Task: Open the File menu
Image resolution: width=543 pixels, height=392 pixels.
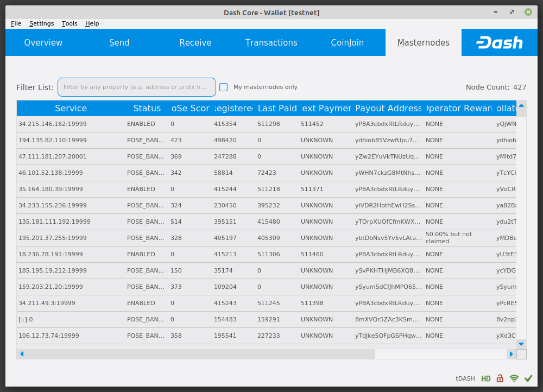Action: coord(16,23)
